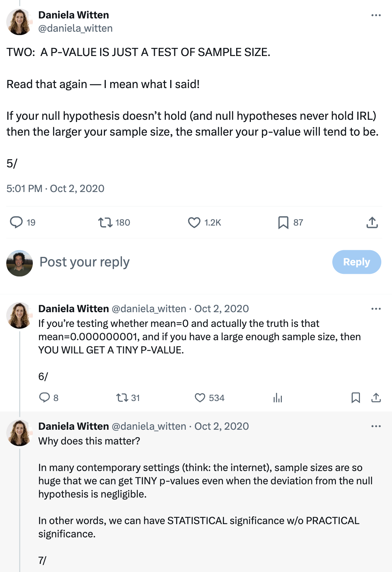Click Daniela Witten's avatar on main tweet
Screen dimensions: 392x572
pyautogui.click(x=20, y=22)
